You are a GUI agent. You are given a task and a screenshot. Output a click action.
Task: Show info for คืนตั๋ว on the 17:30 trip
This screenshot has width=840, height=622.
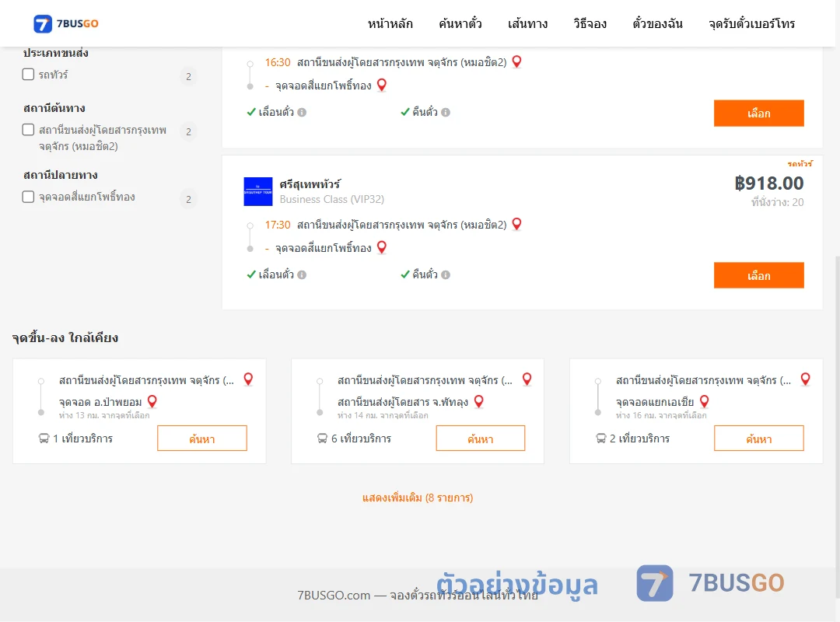click(x=446, y=274)
